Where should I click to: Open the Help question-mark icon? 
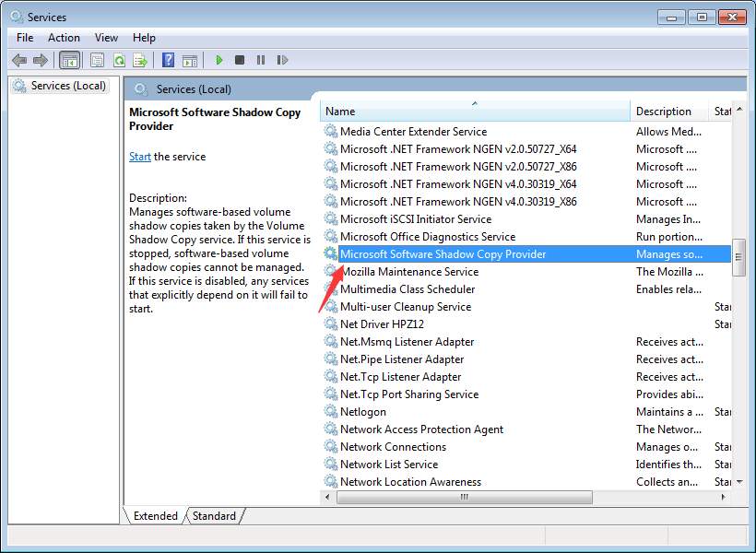point(169,60)
